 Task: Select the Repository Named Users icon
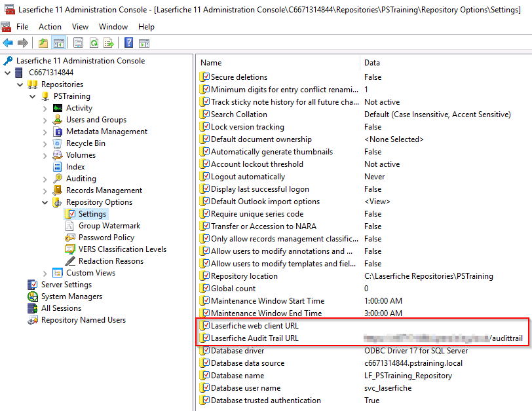tap(33, 320)
